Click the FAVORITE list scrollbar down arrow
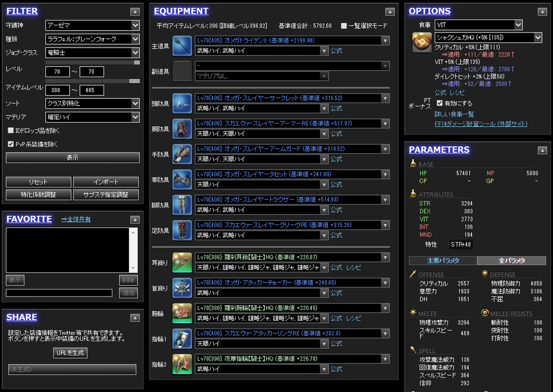Viewport: 553px width, 392px height. tap(133, 268)
